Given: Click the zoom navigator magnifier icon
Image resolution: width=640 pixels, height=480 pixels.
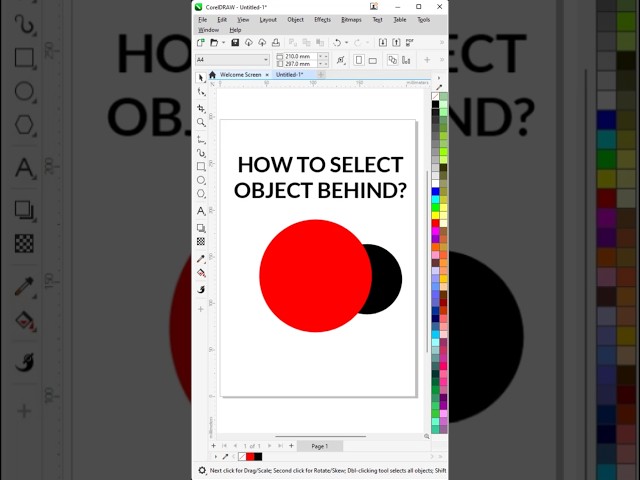Looking at the screenshot, I should 427,436.
